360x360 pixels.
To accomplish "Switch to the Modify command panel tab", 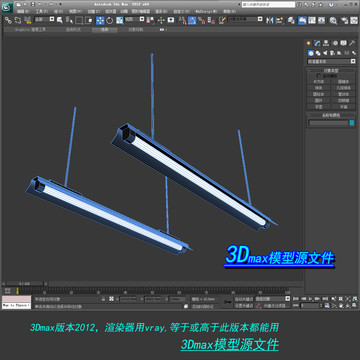I will pyautogui.click(x=317, y=43).
